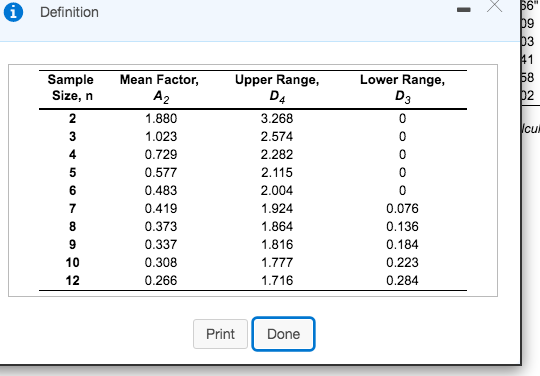The image size is (540, 376).
Task: Select the Mean Factor, A2 column header
Action: [159, 88]
